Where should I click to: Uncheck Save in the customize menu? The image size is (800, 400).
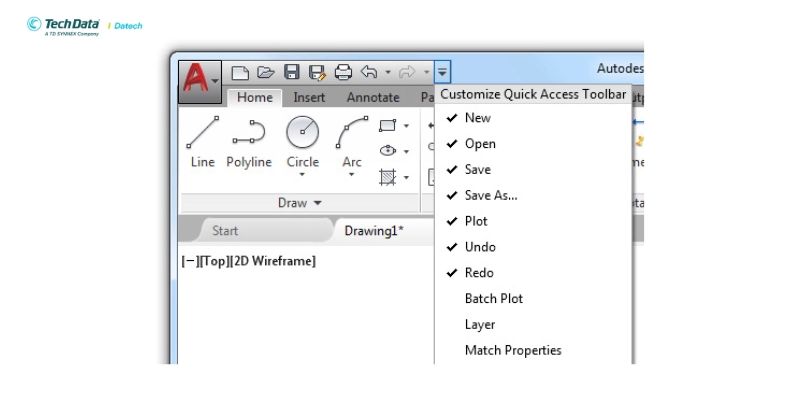coord(533,169)
